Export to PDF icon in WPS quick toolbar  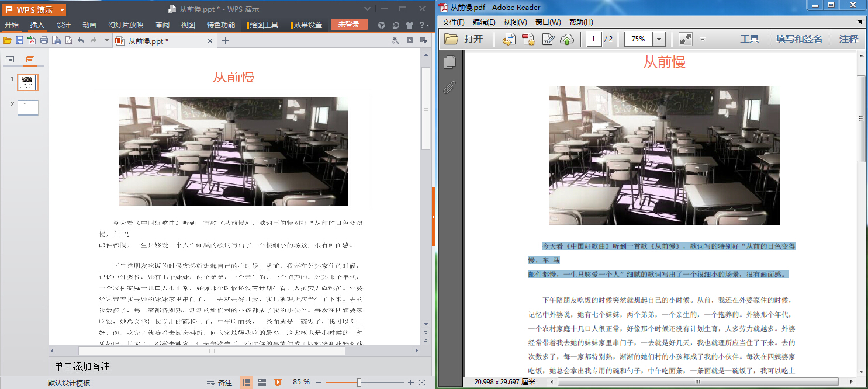[x=32, y=40]
